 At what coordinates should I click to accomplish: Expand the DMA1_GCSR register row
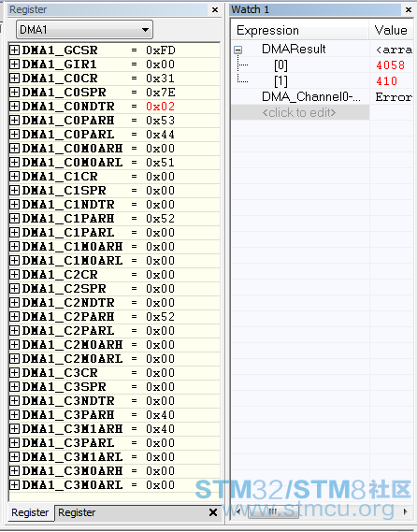click(14, 50)
